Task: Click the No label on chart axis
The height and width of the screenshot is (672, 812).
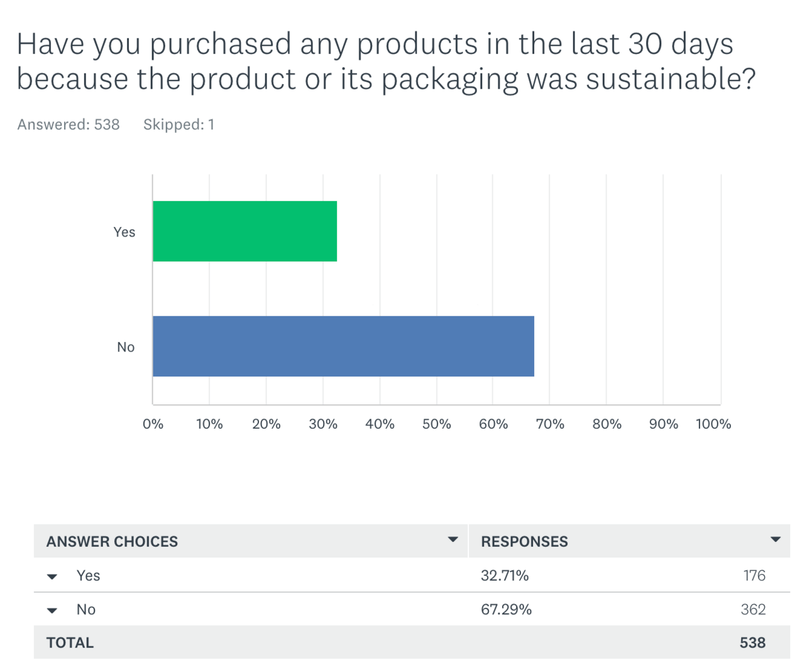Action: (126, 347)
